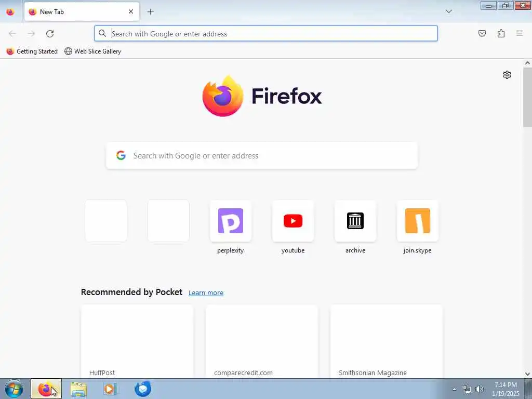Click the Firefox taskbar button
Image resolution: width=532 pixels, height=399 pixels.
click(46, 389)
